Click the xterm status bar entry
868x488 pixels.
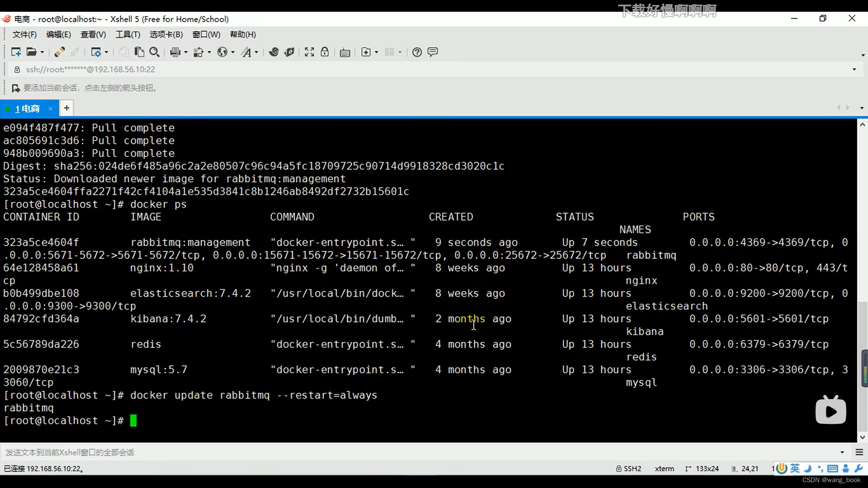pos(664,469)
